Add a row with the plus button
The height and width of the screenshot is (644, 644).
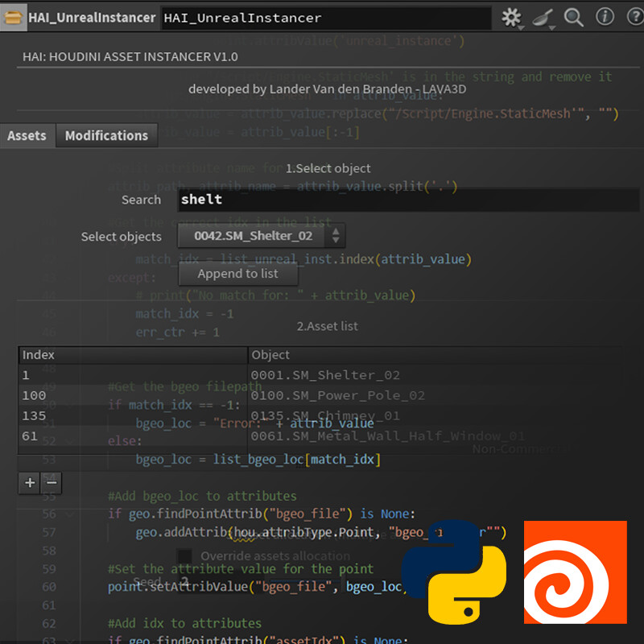click(30, 482)
